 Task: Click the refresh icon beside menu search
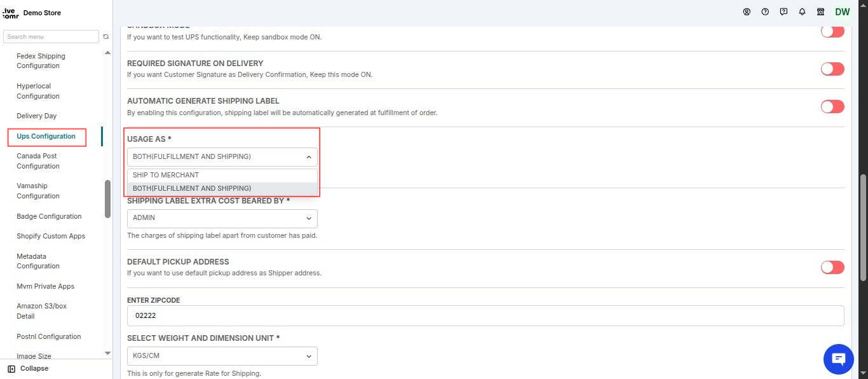coord(106,37)
